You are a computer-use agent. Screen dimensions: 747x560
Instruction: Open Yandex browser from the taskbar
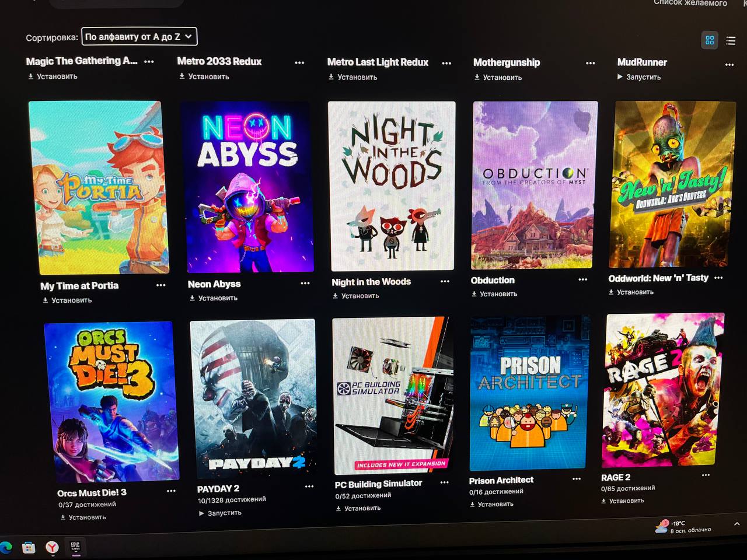[53, 547]
